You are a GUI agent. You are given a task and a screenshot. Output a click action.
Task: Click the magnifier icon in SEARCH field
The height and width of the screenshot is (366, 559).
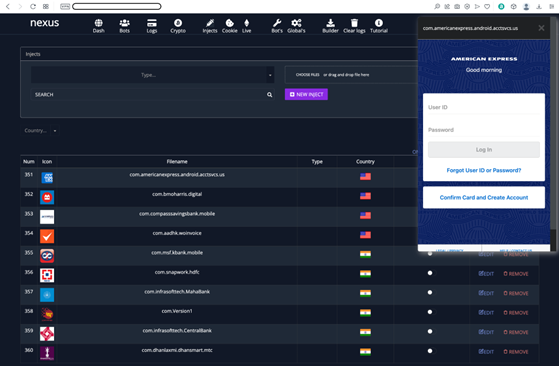click(x=270, y=95)
